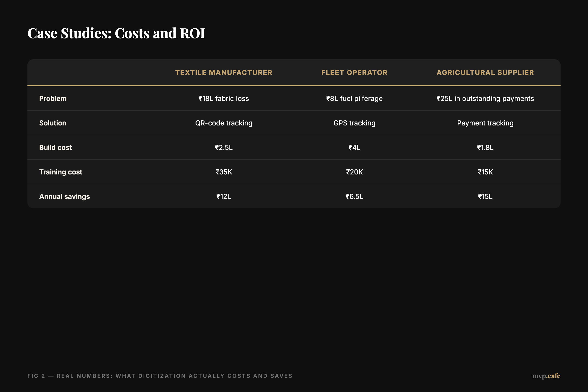Select the "₹8L fuel pilferage" cell

[354, 98]
